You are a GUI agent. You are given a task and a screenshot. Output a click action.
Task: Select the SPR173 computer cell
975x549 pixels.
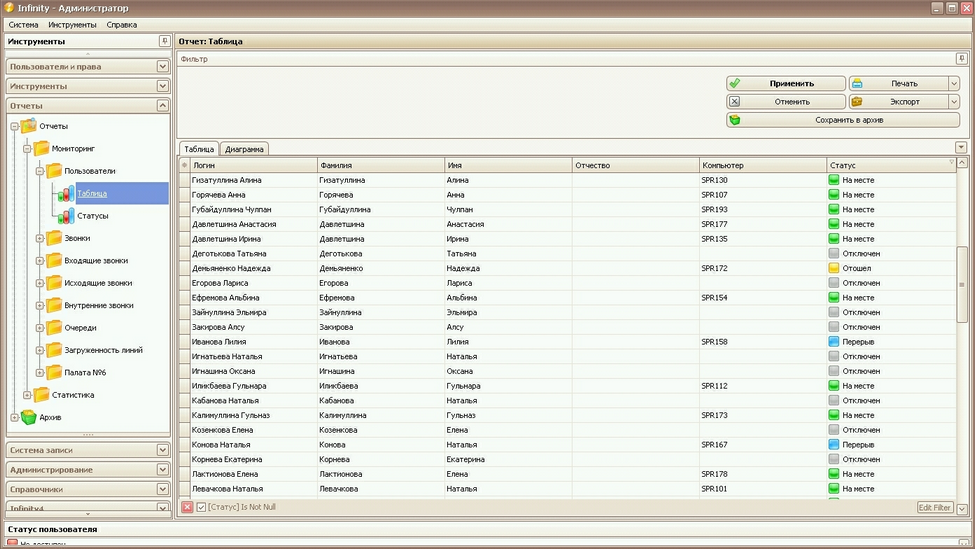[x=762, y=415]
